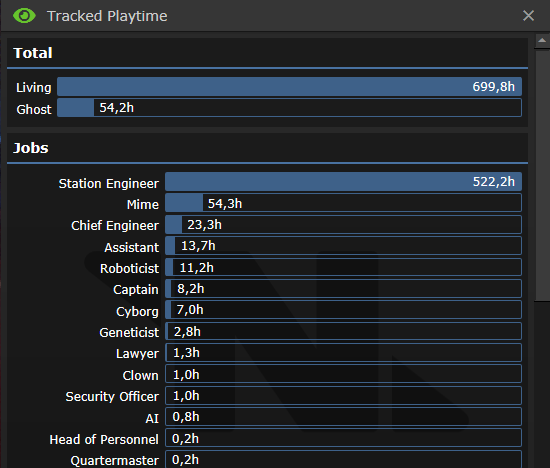Click the Quartermaster playtime bar
The height and width of the screenshot is (468, 550).
pyautogui.click(x=343, y=459)
